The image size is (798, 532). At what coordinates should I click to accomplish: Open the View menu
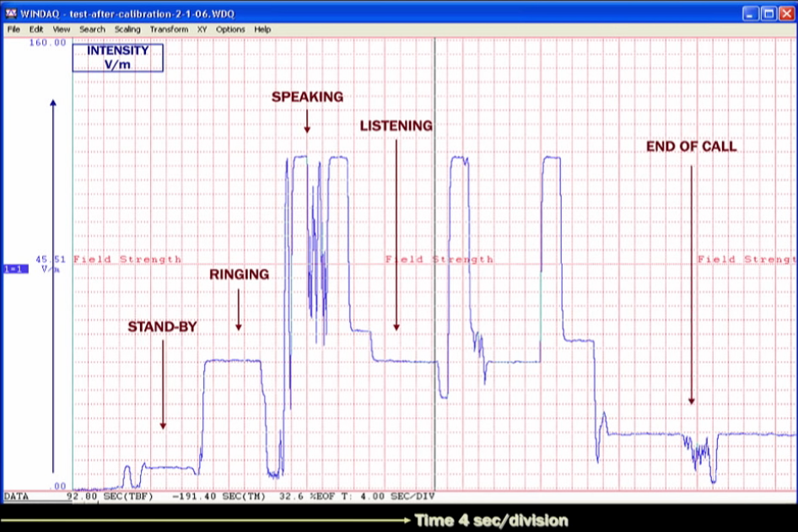pyautogui.click(x=62, y=30)
